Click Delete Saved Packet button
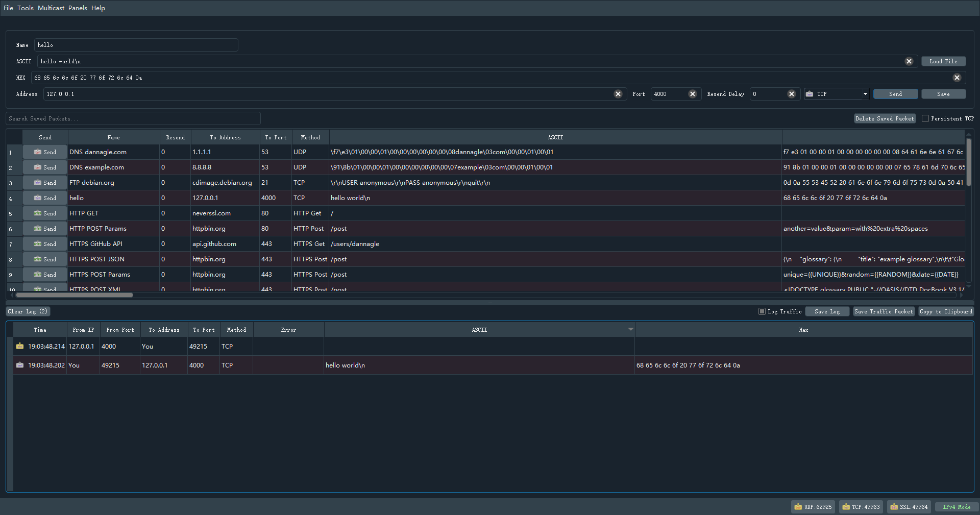This screenshot has width=980, height=515. point(885,118)
